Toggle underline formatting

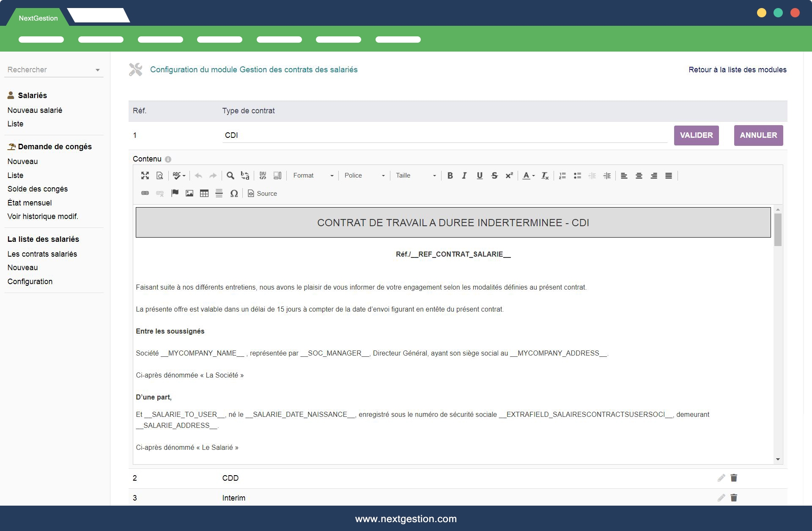(480, 175)
